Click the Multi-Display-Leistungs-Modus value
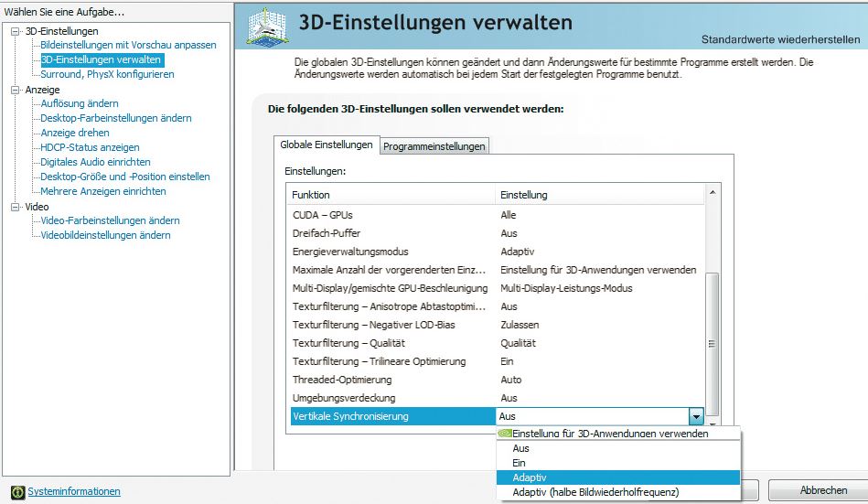 tap(566, 288)
